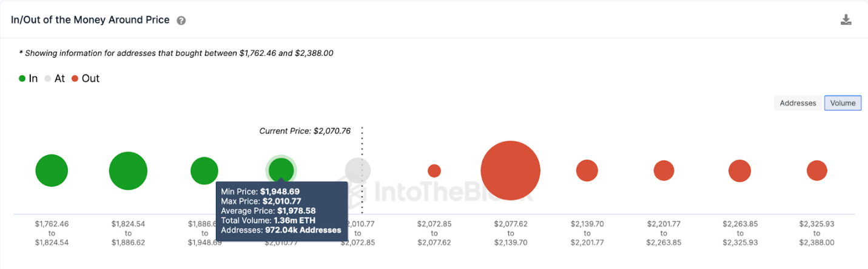Viewport: 868px width, 269px height.
Task: Click the largest red bubble for $2,077.62 to $2,139.70
Action: tap(510, 171)
